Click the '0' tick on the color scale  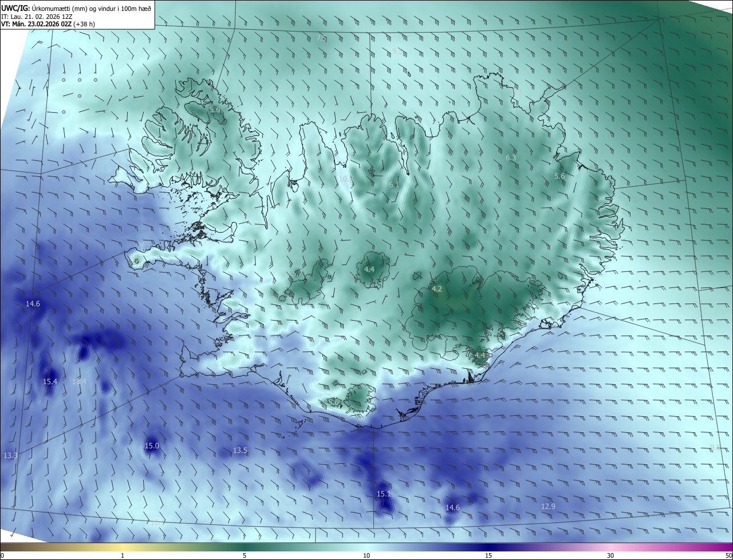tap(2, 556)
